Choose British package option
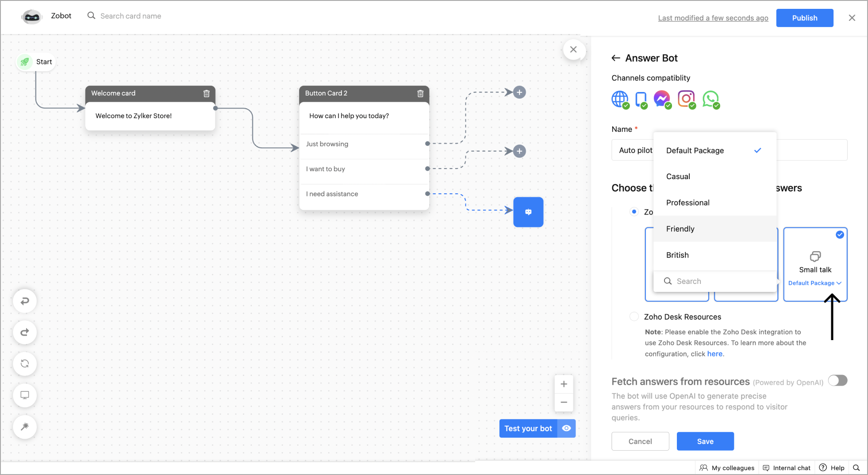This screenshot has height=475, width=868. [714, 255]
